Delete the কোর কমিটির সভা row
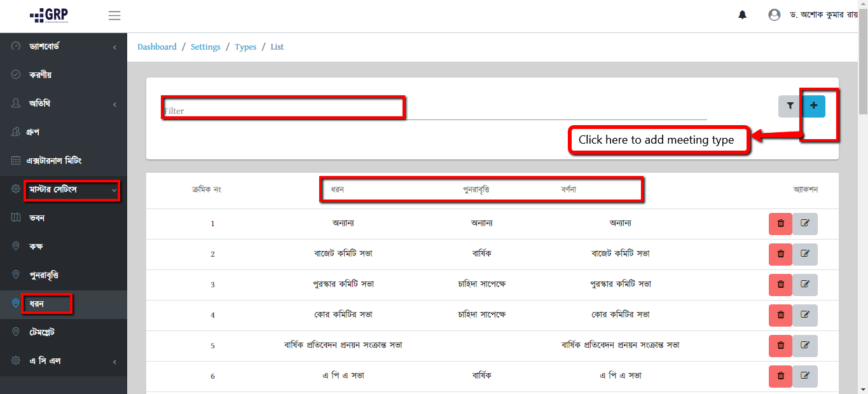 click(x=780, y=315)
